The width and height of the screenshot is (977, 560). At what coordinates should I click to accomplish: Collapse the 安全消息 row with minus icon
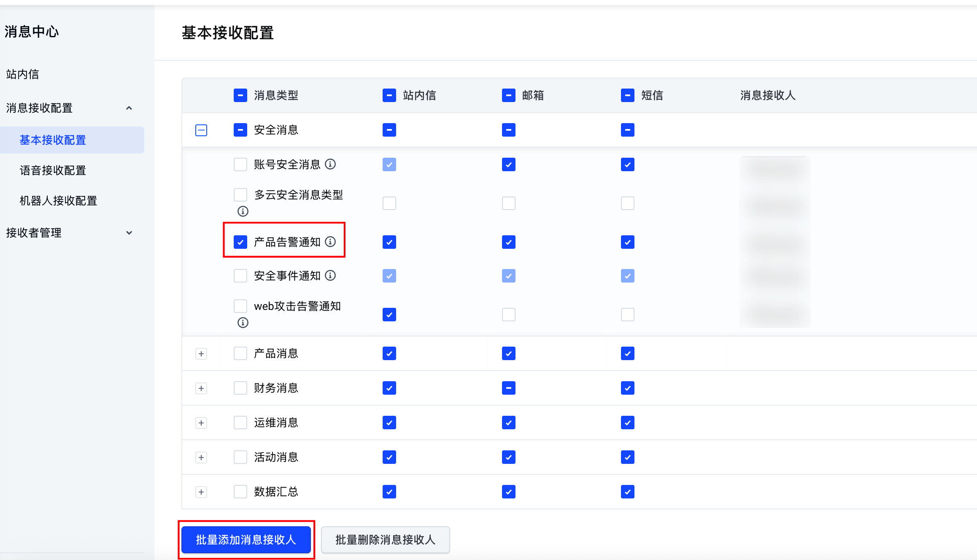(x=201, y=130)
